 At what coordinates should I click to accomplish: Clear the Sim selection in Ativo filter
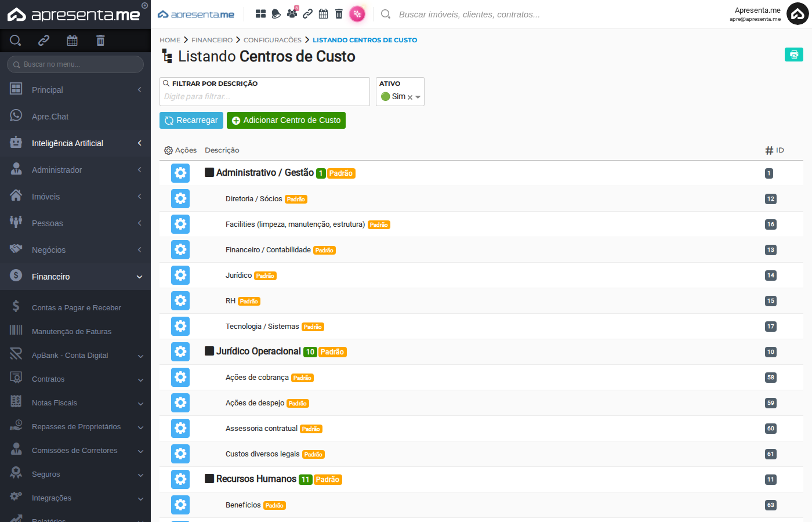(410, 97)
